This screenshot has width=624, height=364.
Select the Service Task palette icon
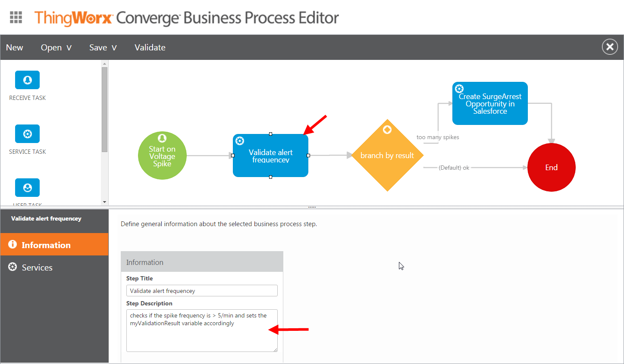pos(27,134)
